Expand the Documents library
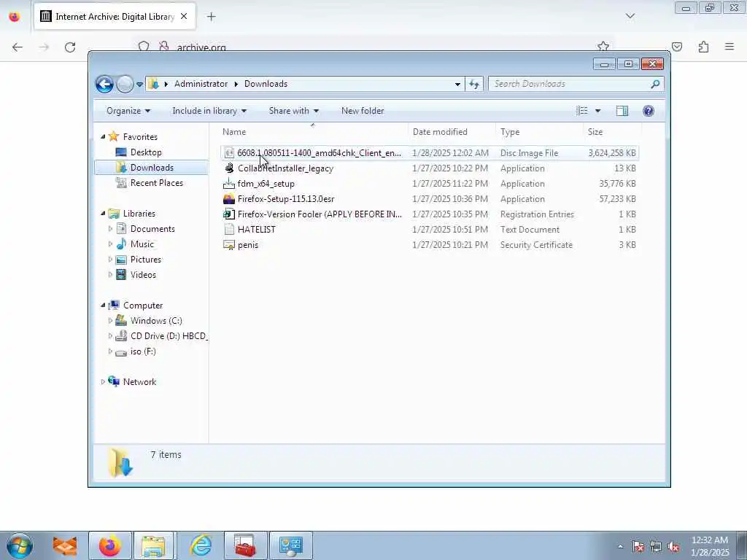The width and height of the screenshot is (747, 560). pyautogui.click(x=111, y=228)
